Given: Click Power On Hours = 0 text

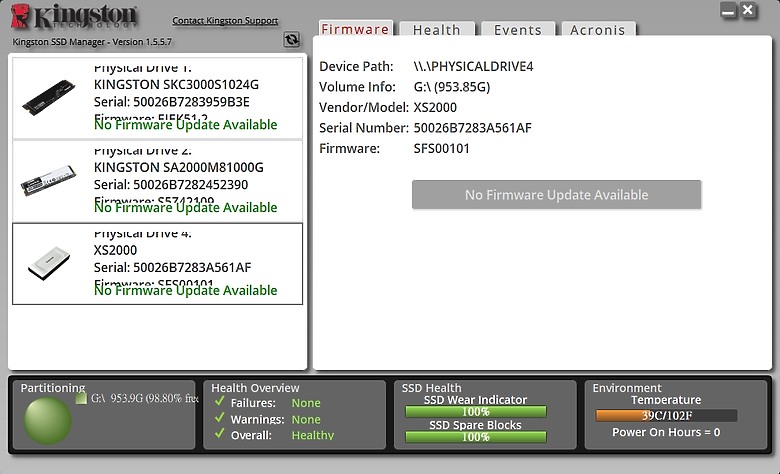Looking at the screenshot, I should point(666,432).
